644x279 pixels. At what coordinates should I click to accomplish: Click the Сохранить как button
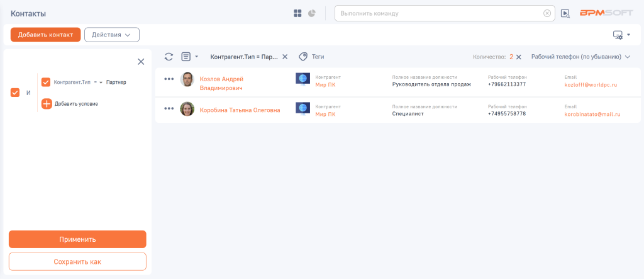(77, 261)
